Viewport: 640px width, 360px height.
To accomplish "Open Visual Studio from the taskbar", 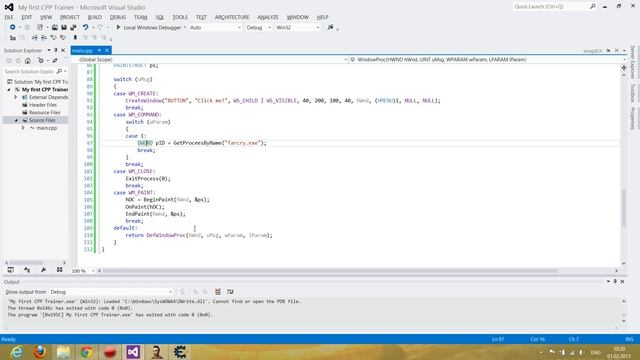I will pos(133,352).
